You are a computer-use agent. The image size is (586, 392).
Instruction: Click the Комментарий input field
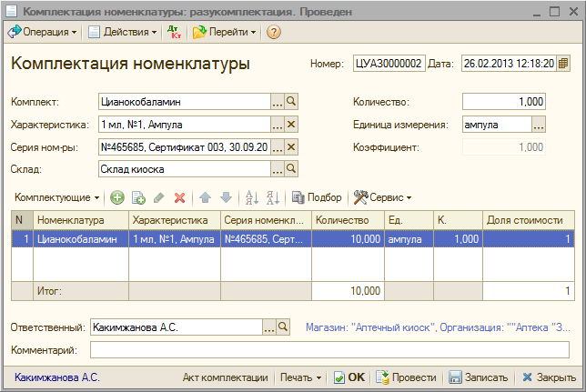329,350
